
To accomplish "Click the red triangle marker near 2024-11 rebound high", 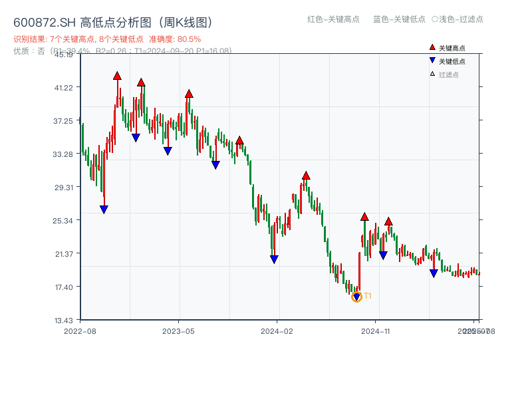I will (365, 217).
